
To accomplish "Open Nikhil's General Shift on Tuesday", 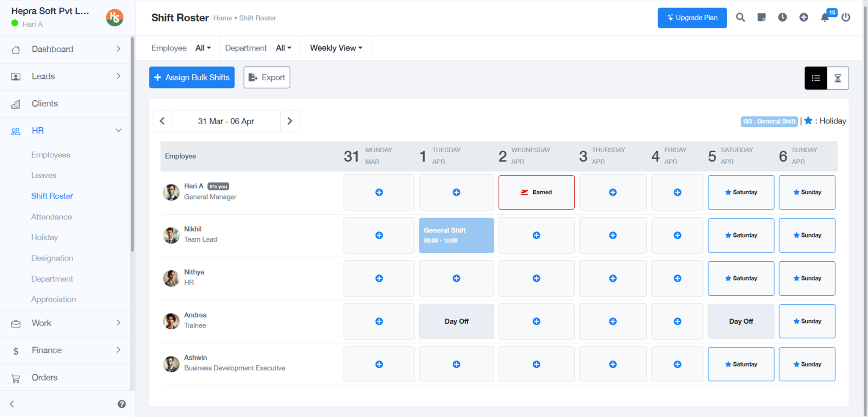I will [456, 235].
